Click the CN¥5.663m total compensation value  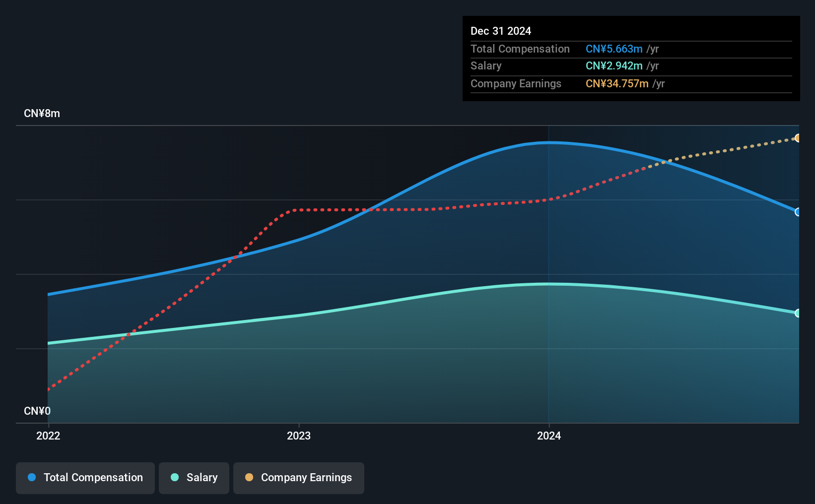614,49
